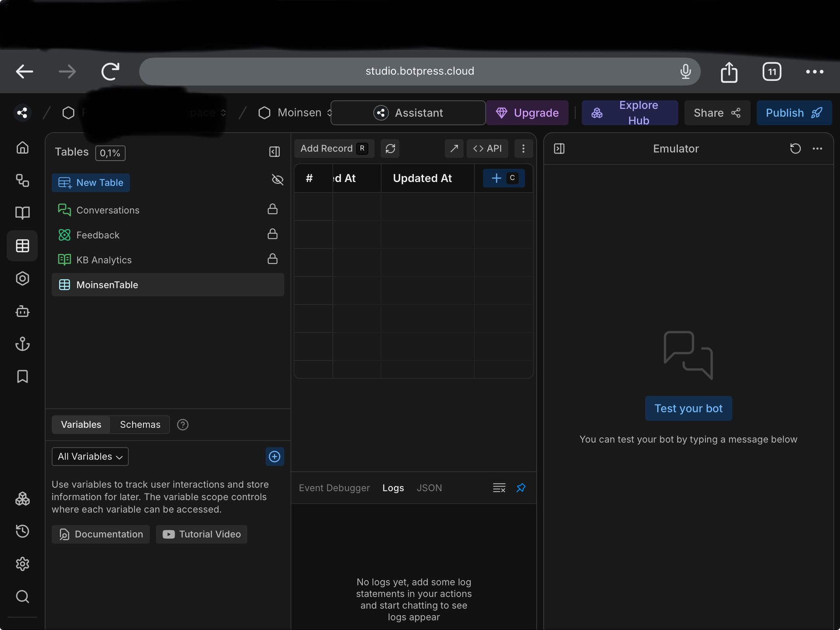
Task: Open the Event Debugger tab
Action: [x=334, y=488]
